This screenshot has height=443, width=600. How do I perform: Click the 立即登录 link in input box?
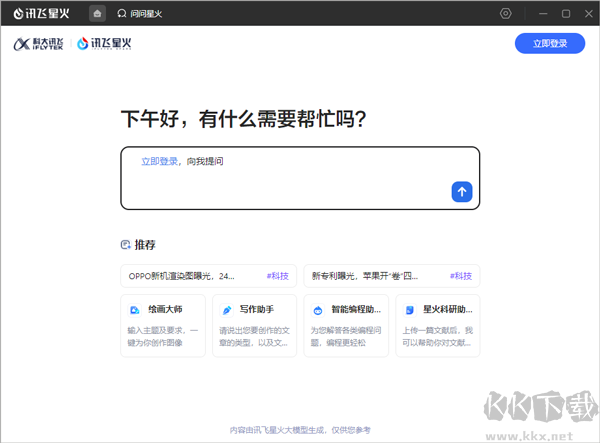[159, 161]
